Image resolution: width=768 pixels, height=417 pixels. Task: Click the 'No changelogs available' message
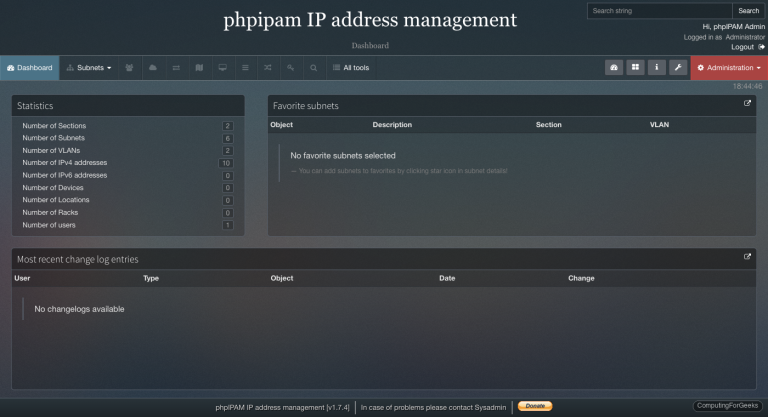click(x=79, y=309)
